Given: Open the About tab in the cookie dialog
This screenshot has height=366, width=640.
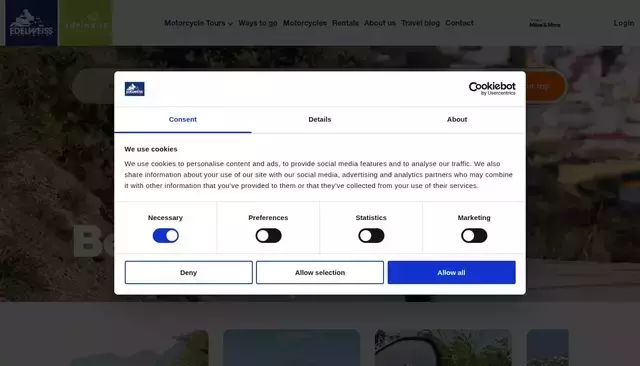Looking at the screenshot, I should (457, 120).
